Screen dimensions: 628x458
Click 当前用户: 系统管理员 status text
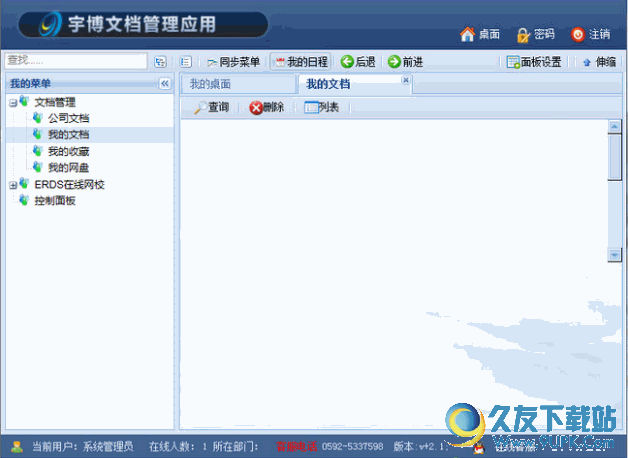[83, 446]
